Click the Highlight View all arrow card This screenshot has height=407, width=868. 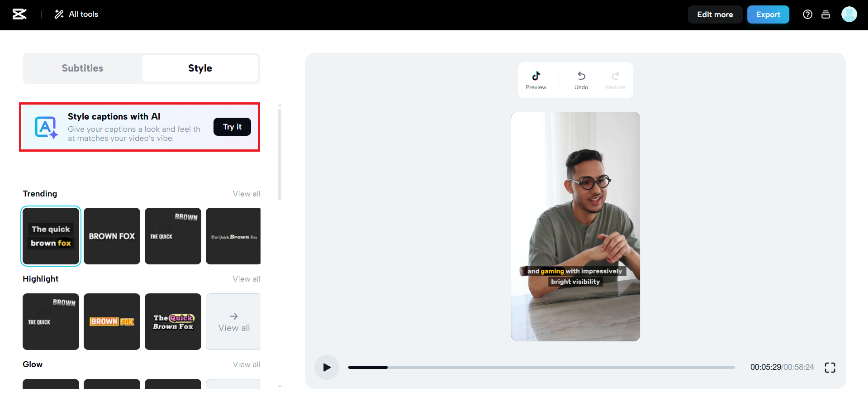coord(233,321)
